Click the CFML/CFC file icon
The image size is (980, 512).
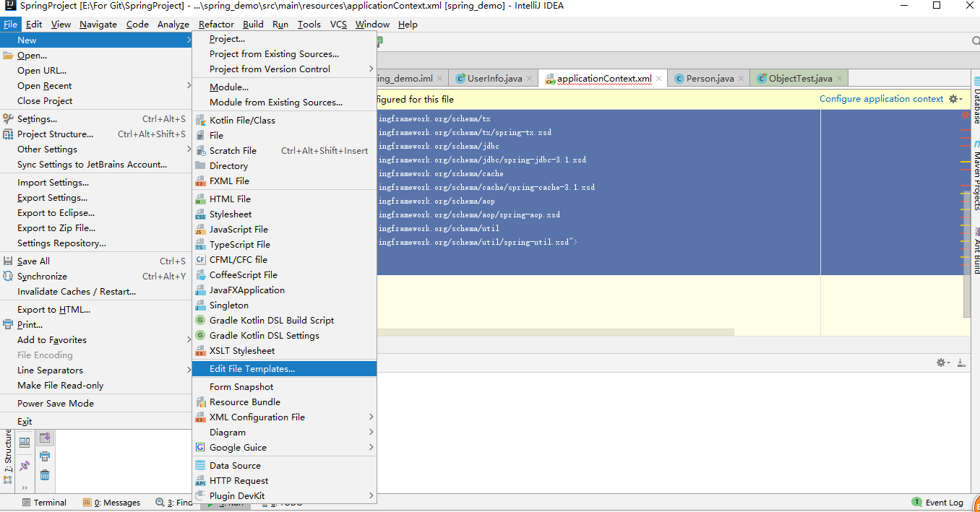(200, 260)
